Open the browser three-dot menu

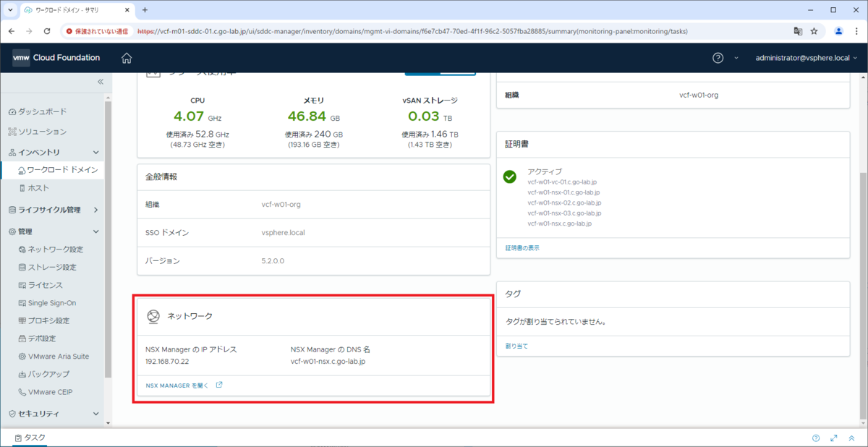tap(856, 31)
